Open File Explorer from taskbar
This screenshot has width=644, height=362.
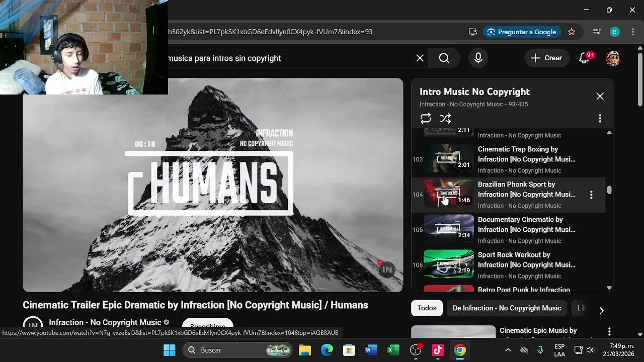[x=305, y=350]
